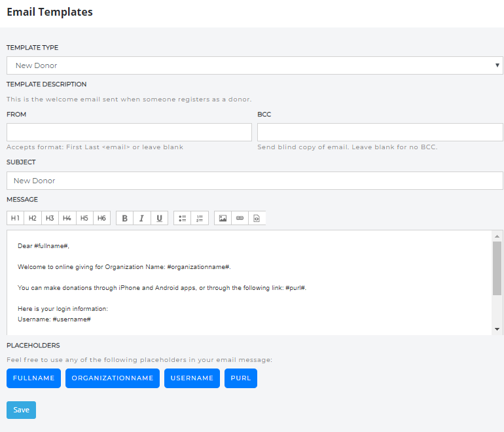504x432 pixels.
Task: Apply H4 heading format
Action: pos(67,218)
